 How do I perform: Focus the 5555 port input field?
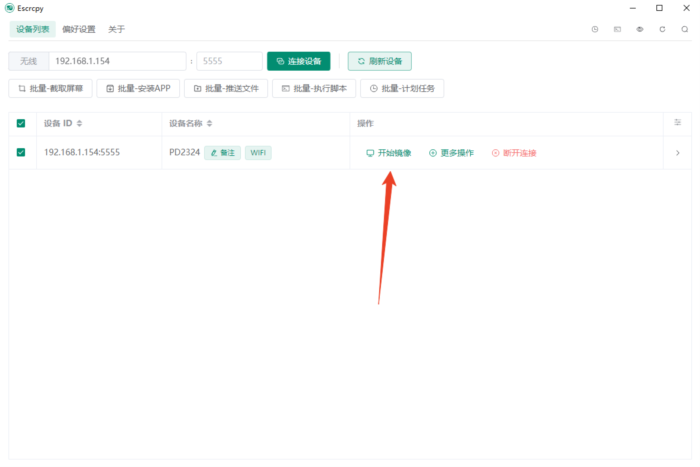[229, 61]
